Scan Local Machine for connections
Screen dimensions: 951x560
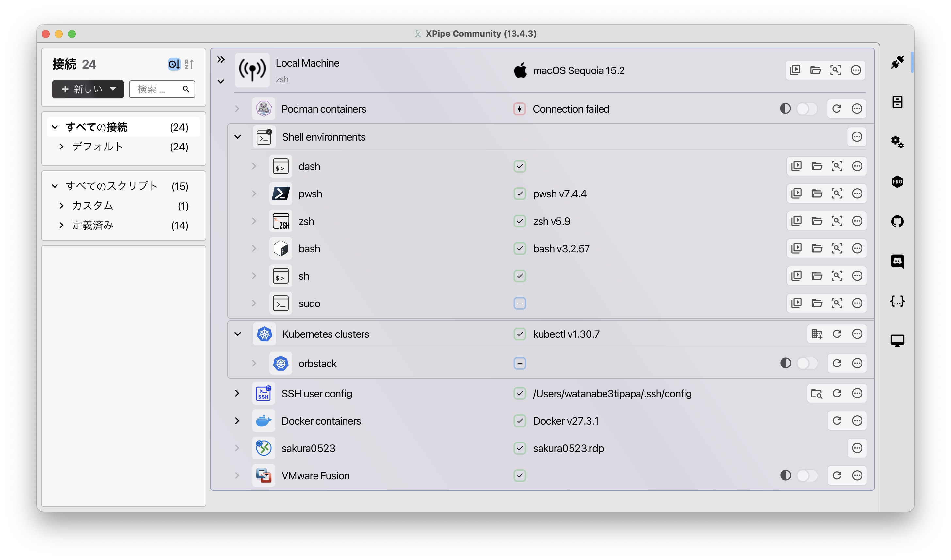(835, 70)
